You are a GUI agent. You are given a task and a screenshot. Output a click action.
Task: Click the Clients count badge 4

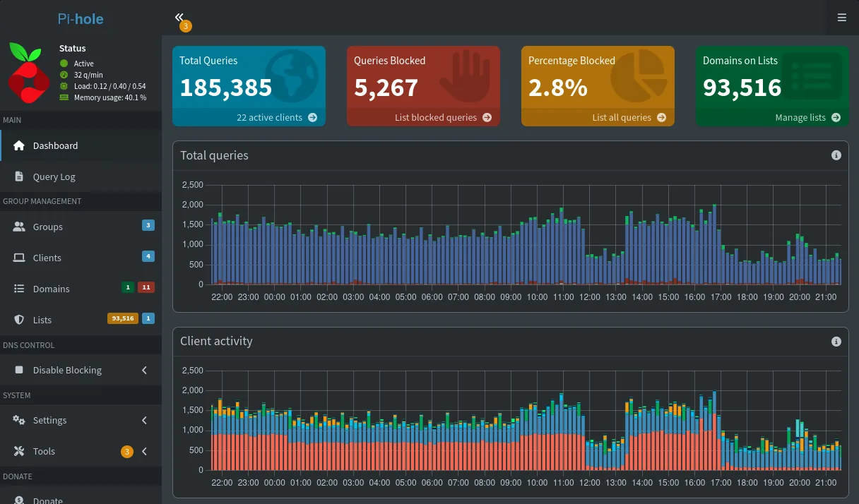click(148, 257)
